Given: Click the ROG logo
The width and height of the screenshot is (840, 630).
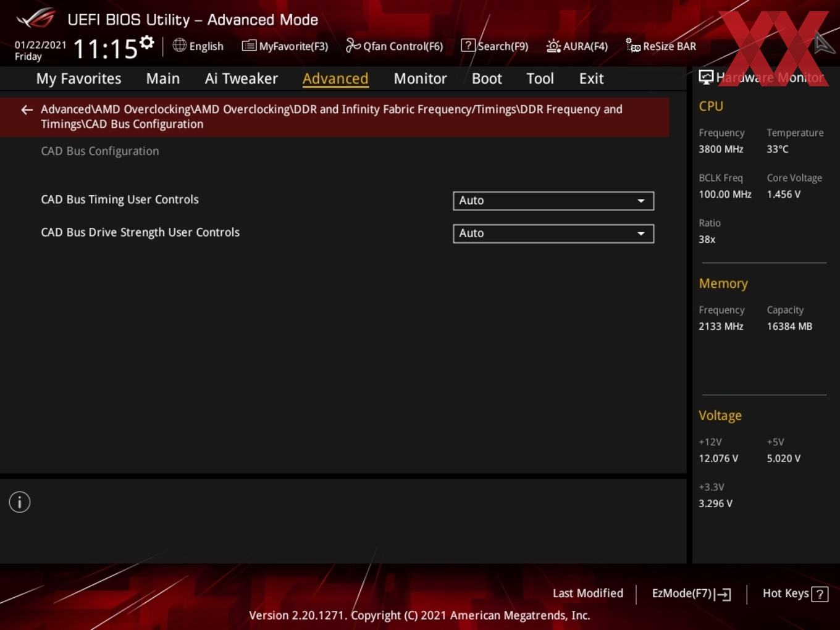Looking at the screenshot, I should pos(36,19).
